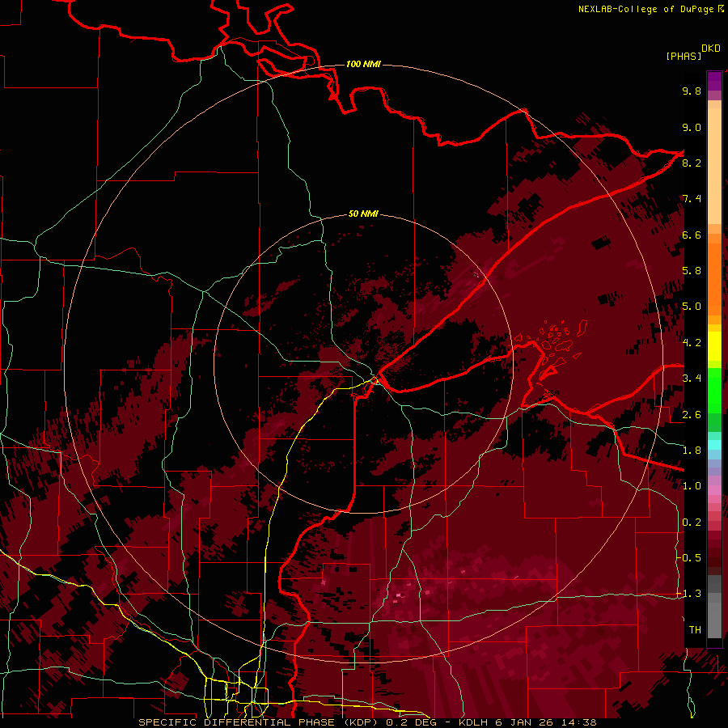Click the 1.8 legend value

click(x=692, y=451)
